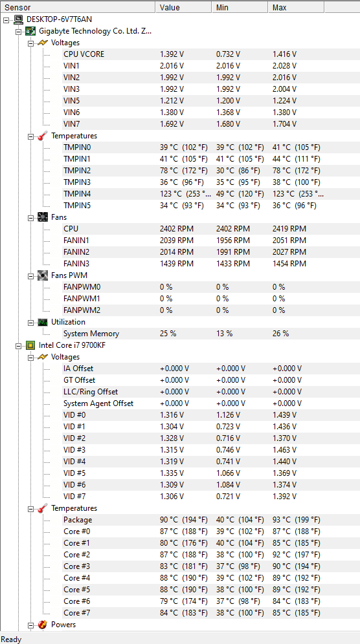Collapse the CPU Temperatures group
The width and height of the screenshot is (360, 644).
[31, 510]
